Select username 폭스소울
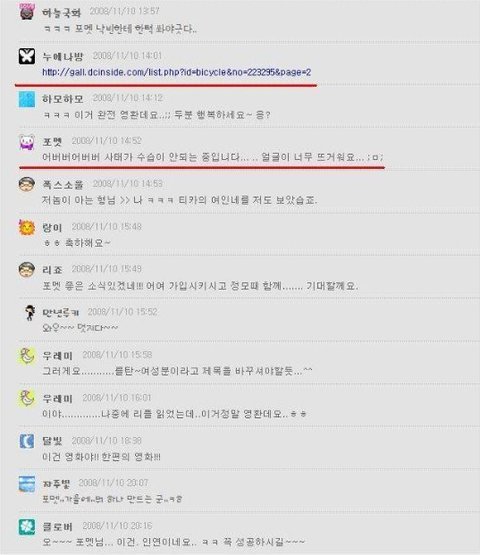Image resolution: width=480 pixels, height=555 pixels. [x=63, y=184]
